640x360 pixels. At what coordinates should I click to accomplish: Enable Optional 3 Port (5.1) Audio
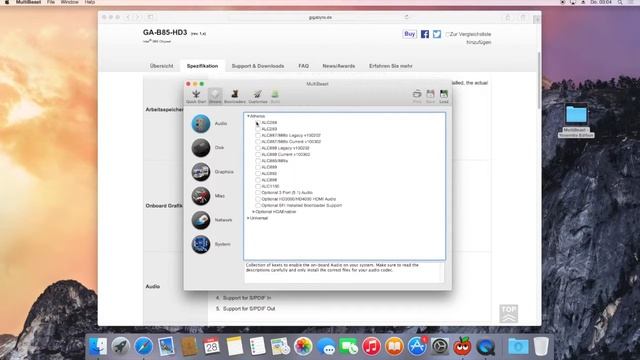[258, 193]
